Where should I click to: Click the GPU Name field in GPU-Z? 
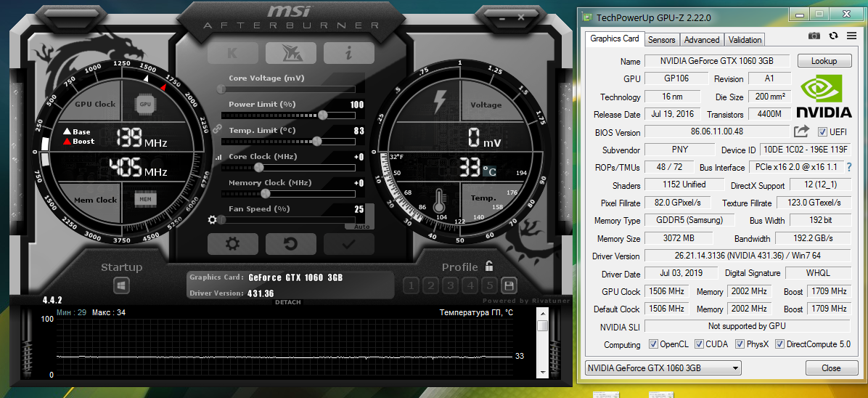tap(718, 61)
